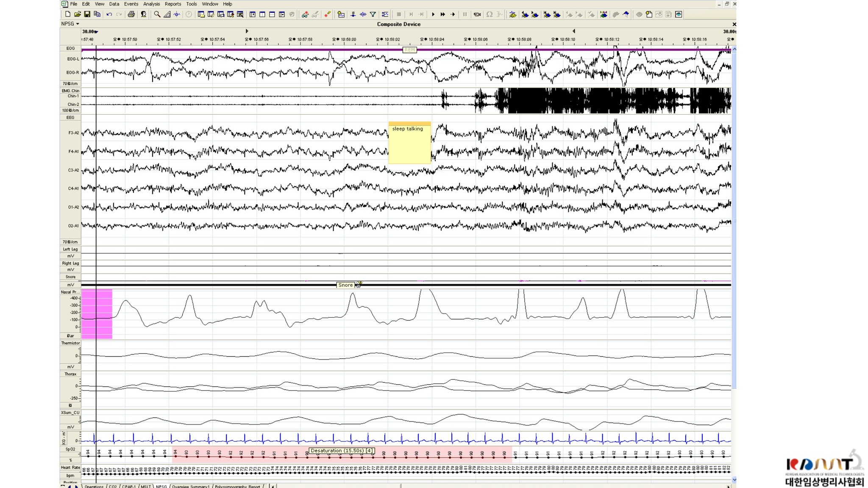Select the Desaturation event label
This screenshot has width=868, height=488.
pos(342,451)
